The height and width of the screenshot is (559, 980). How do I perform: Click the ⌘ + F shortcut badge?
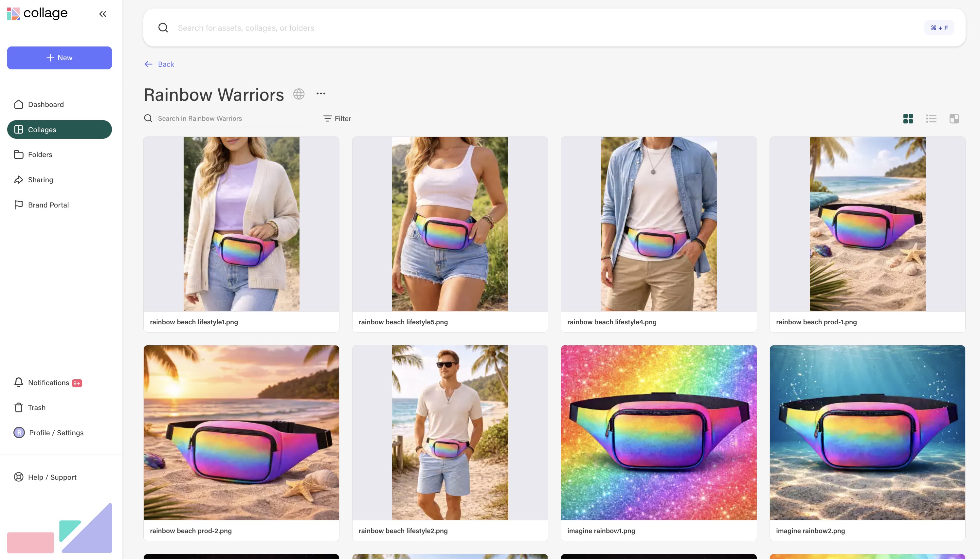click(x=939, y=27)
